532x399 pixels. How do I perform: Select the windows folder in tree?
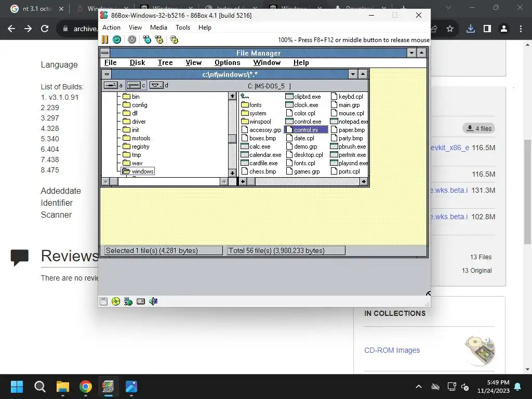click(138, 171)
